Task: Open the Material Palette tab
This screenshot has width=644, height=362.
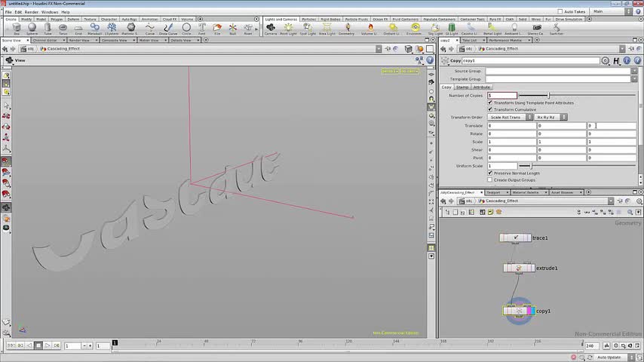Action: click(x=526, y=192)
